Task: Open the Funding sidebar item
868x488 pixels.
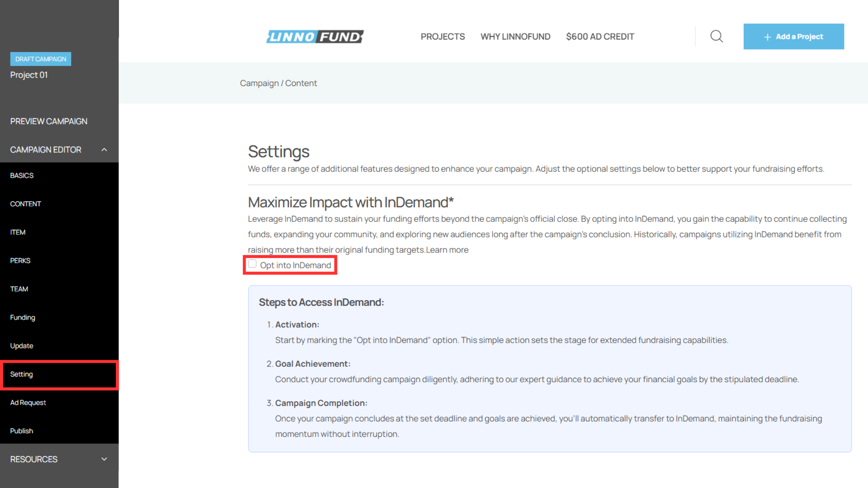Action: click(x=22, y=317)
